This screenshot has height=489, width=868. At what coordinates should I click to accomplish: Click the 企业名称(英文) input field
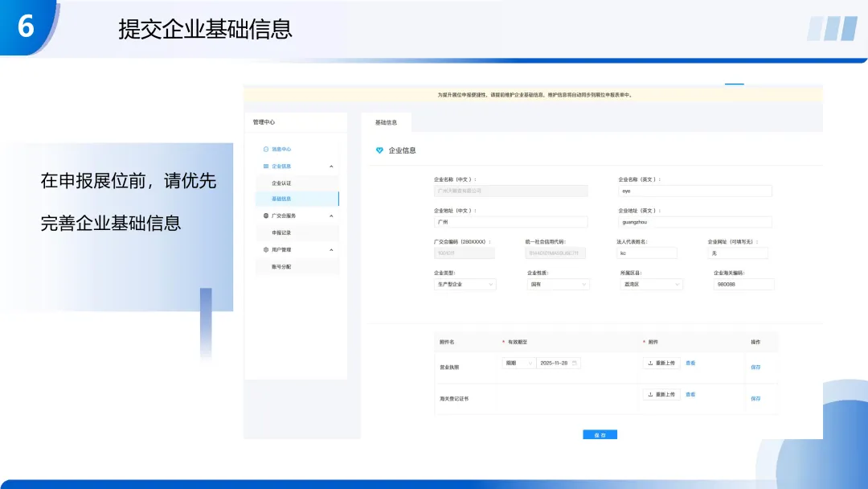[x=695, y=191]
